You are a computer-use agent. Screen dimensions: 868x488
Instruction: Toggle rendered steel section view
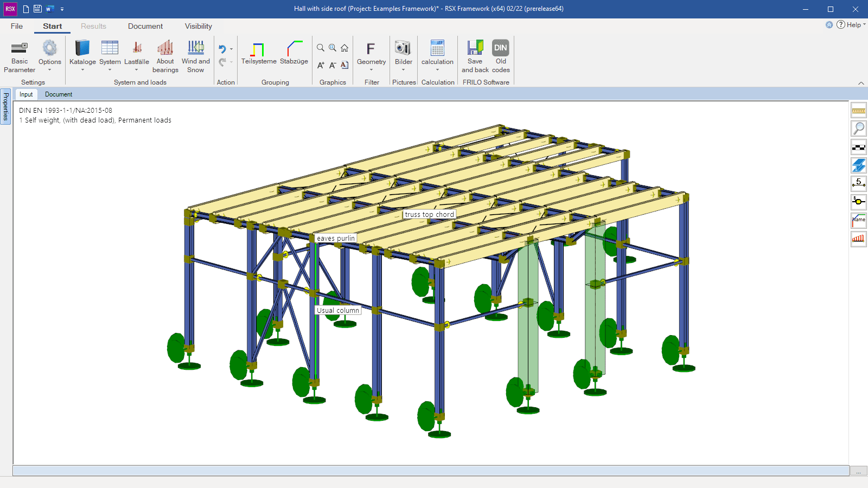point(858,165)
